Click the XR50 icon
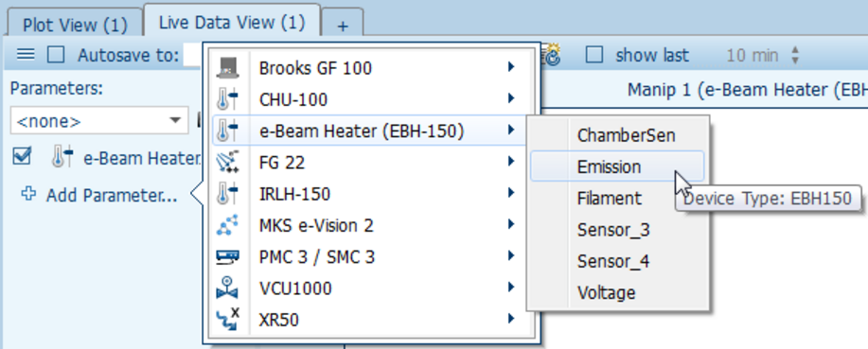This screenshot has width=868, height=349. 227,320
